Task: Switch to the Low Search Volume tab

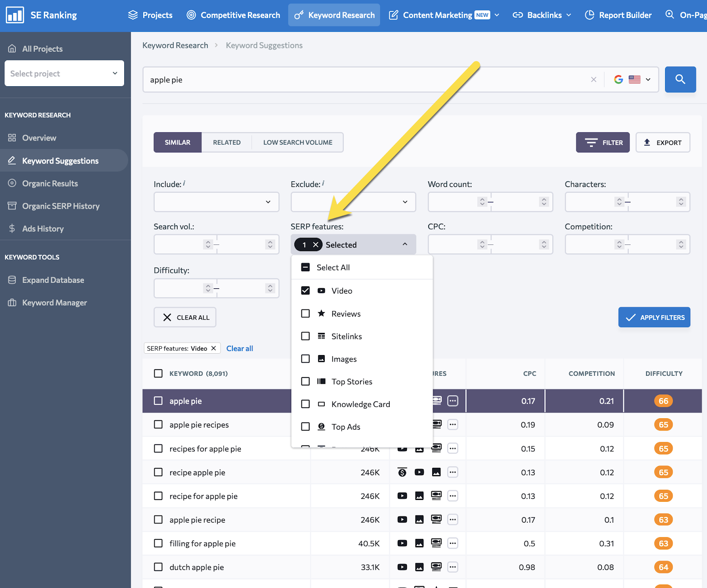Action: pyautogui.click(x=298, y=142)
